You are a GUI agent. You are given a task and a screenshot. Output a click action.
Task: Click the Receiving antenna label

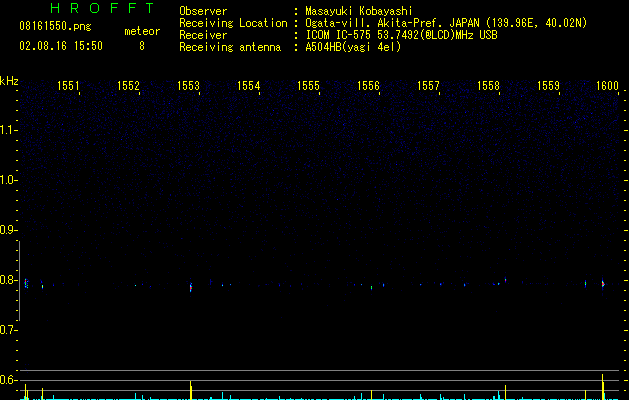[x=230, y=47]
